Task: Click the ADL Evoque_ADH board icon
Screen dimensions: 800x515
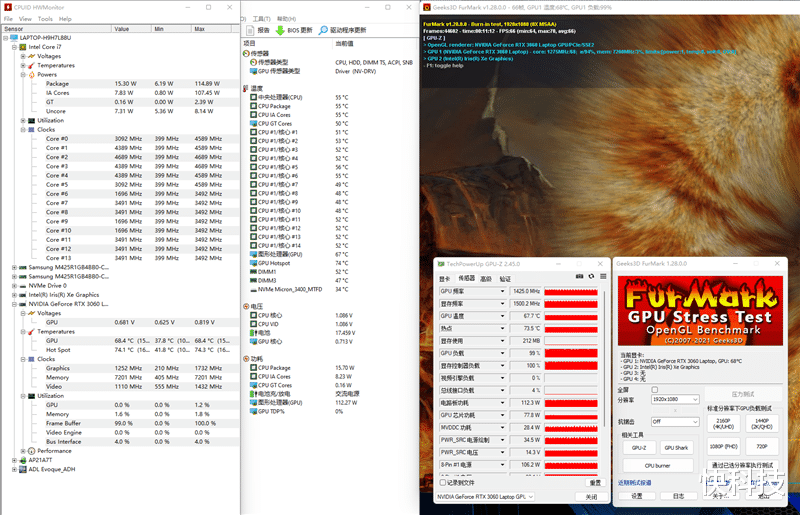Action: pos(23,469)
